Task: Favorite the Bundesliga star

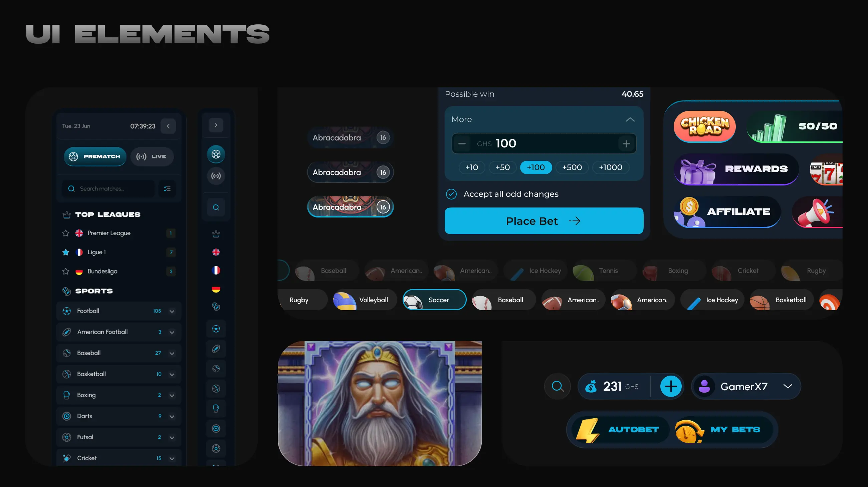Action: (x=66, y=271)
